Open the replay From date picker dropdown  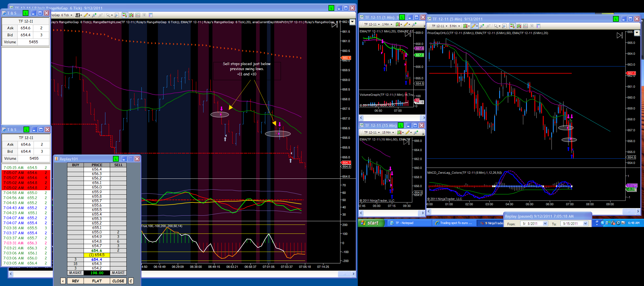click(x=545, y=223)
